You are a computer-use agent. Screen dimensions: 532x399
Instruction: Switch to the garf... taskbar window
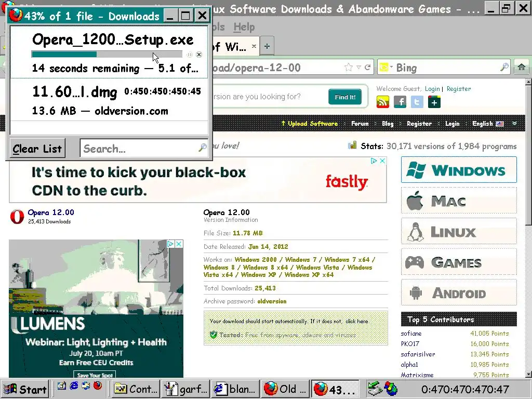(185, 389)
